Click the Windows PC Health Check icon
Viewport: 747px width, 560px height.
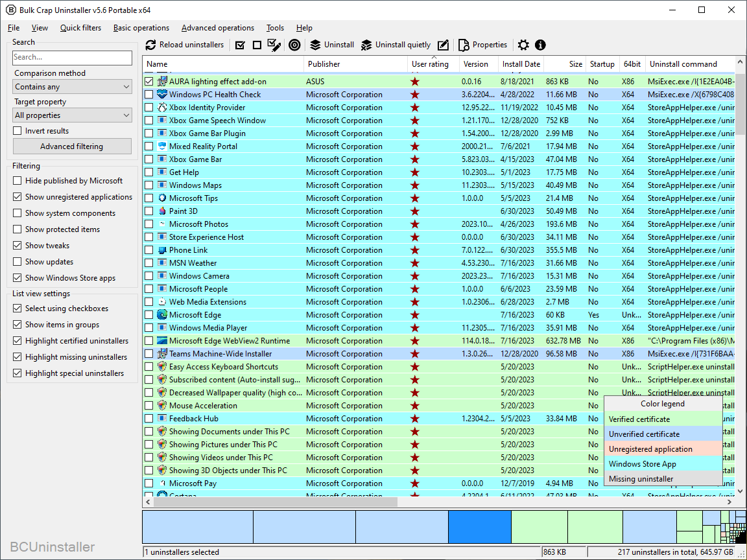[x=162, y=94]
